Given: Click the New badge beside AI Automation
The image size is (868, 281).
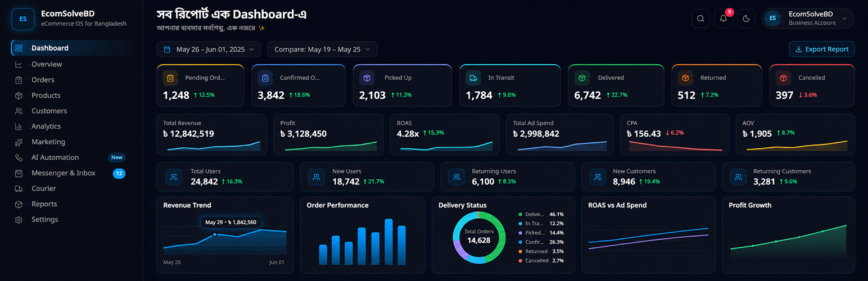Looking at the screenshot, I should [x=117, y=157].
